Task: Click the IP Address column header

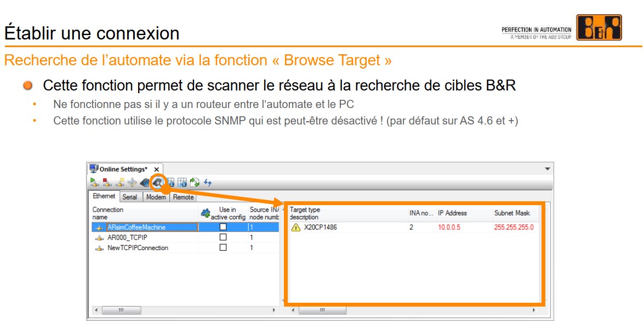Action: coord(464,213)
